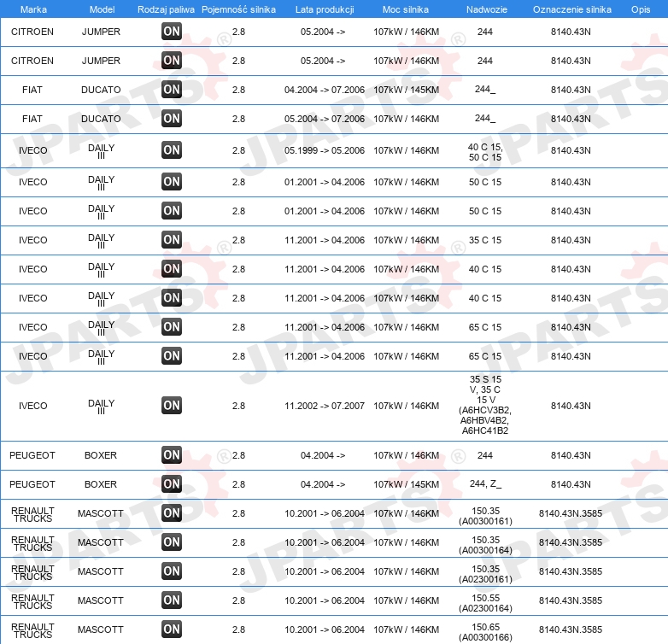Select the Lata produkcji column header
Viewport: 668px width, 644px height.
(x=325, y=9)
